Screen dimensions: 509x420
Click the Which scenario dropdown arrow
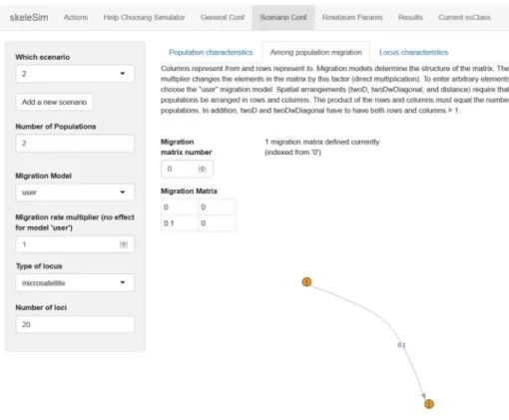click(x=123, y=74)
